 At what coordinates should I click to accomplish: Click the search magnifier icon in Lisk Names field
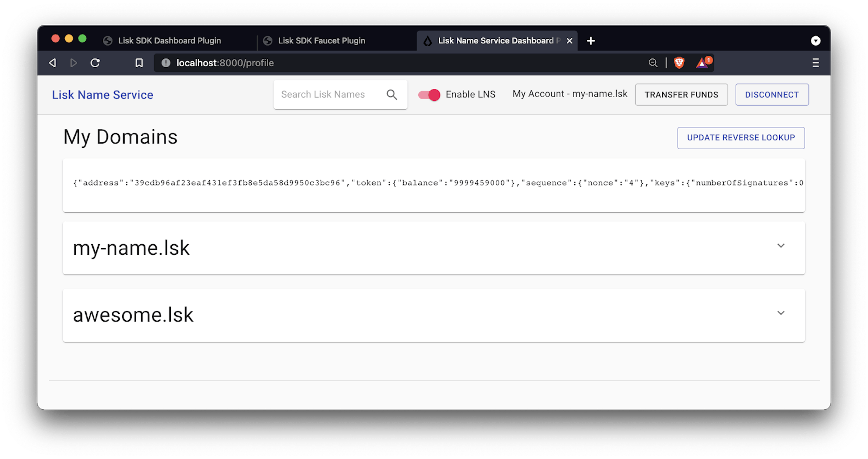pyautogui.click(x=392, y=95)
